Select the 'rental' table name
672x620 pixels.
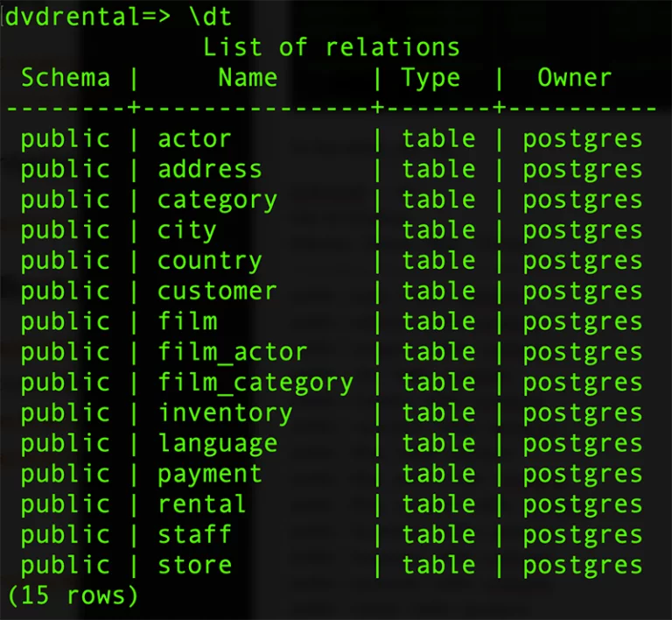click(202, 504)
